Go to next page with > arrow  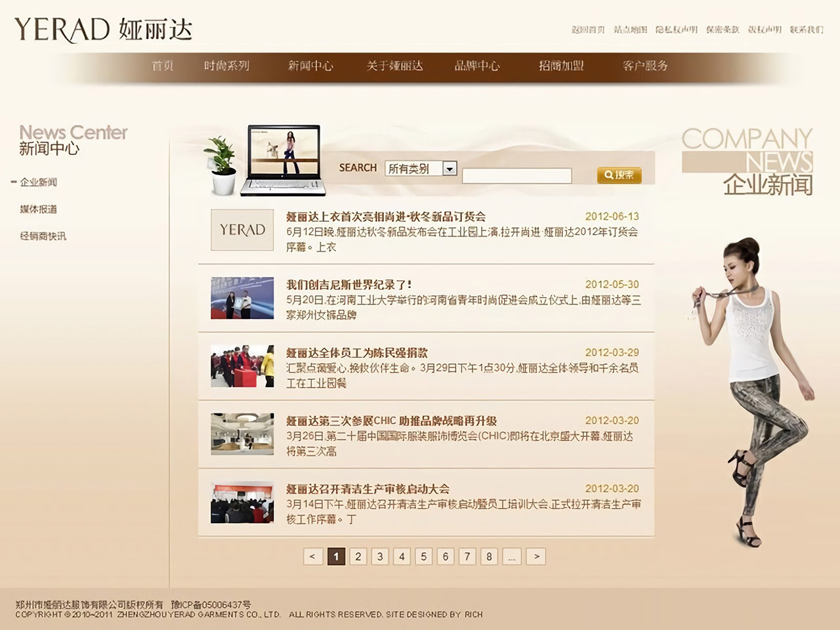[536, 556]
